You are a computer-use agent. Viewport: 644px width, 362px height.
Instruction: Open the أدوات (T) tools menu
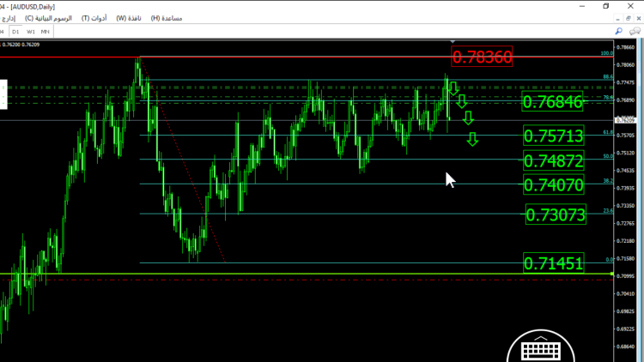coord(94,18)
